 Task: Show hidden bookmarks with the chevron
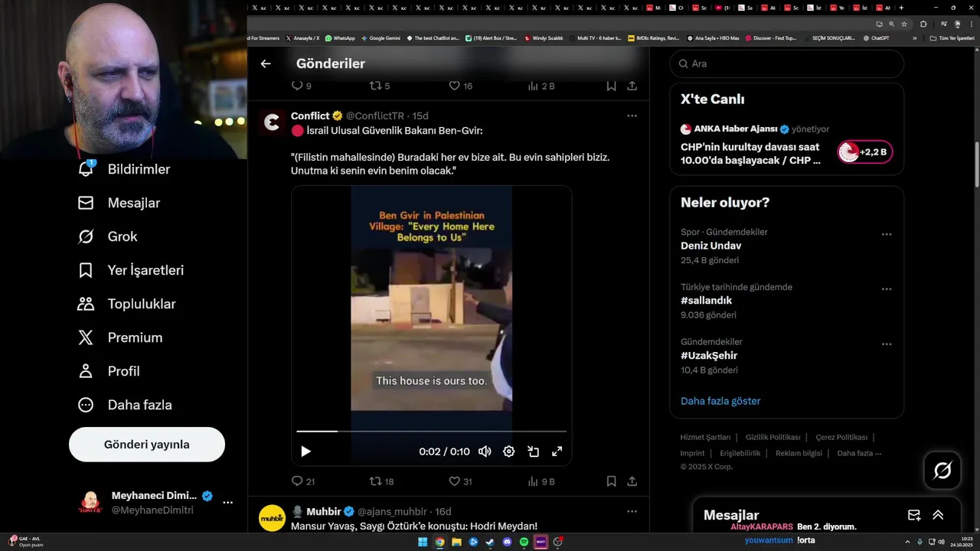pyautogui.click(x=914, y=37)
